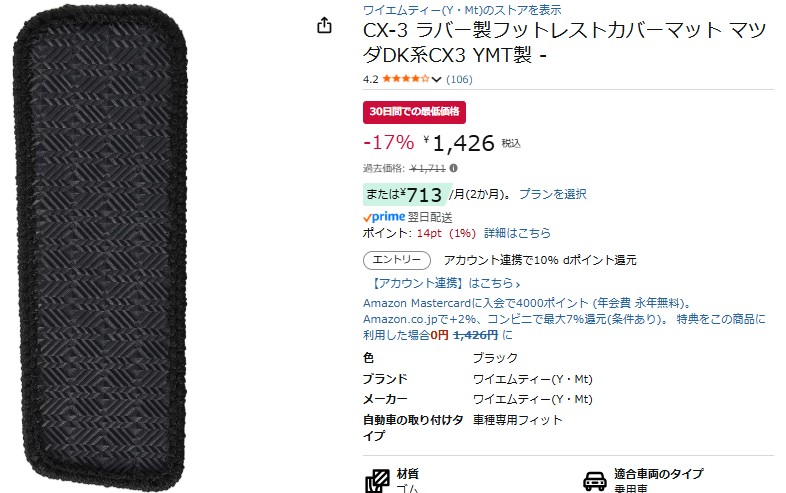
Task: Click the foot rest mat product image
Action: (100, 247)
